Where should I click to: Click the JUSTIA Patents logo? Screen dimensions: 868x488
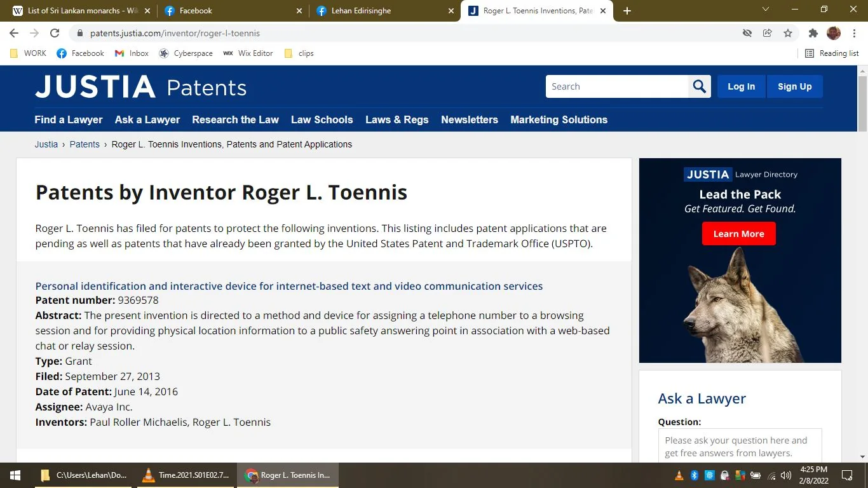click(x=140, y=87)
